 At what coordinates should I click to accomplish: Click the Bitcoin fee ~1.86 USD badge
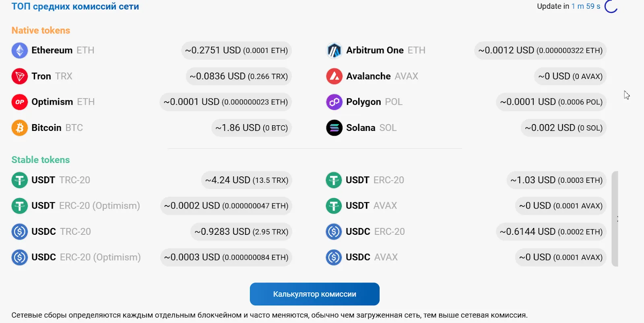click(x=252, y=128)
